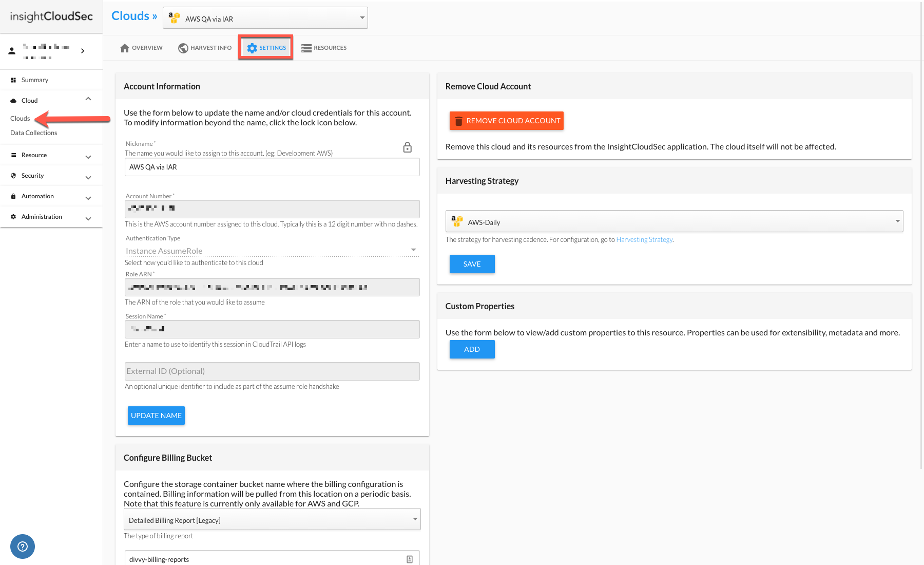Unlock account fields with the lock icon

click(408, 147)
